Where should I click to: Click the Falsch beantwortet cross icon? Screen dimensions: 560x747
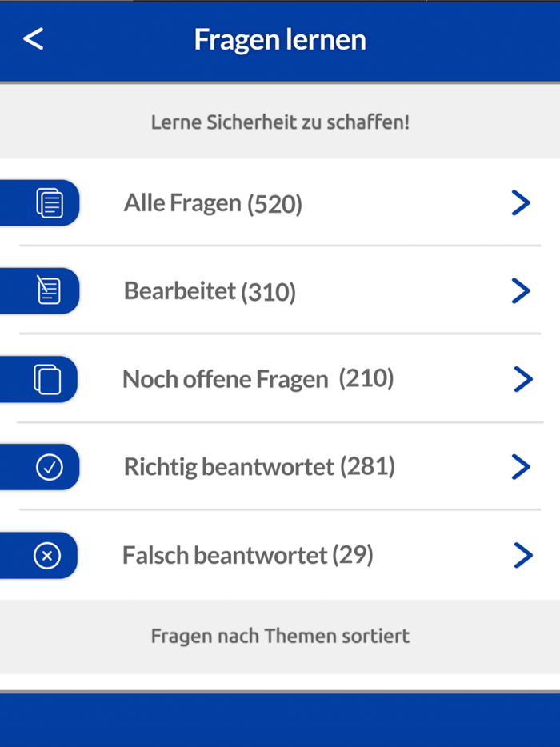[48, 555]
